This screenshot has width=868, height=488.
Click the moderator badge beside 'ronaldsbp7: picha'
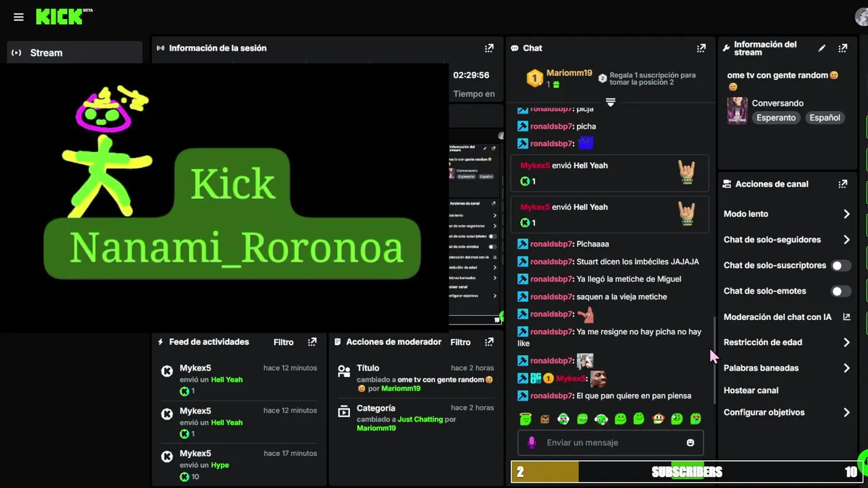click(523, 126)
